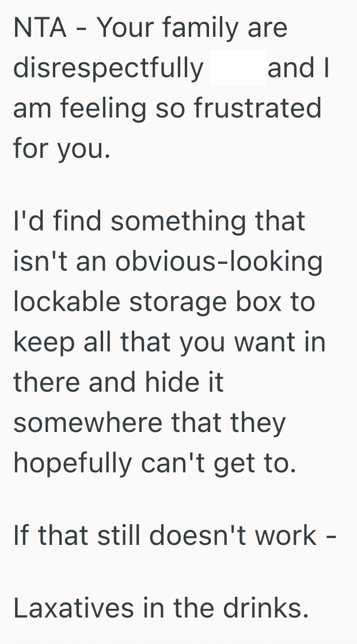357x644 pixels.
Task: Click the word "obvious-looking"
Action: click(219, 263)
